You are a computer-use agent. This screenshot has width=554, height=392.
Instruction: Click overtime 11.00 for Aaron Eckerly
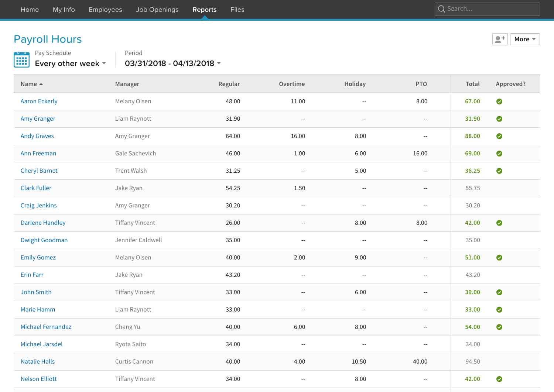(298, 101)
